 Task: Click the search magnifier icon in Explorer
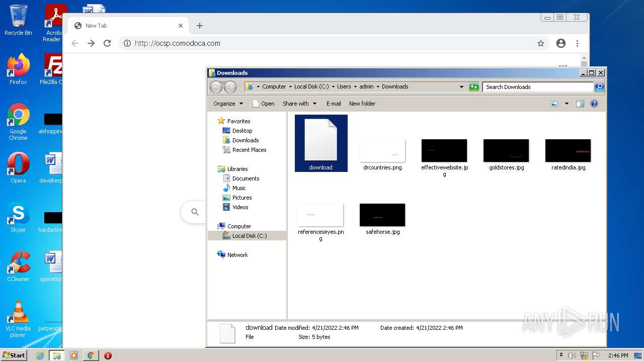click(599, 87)
